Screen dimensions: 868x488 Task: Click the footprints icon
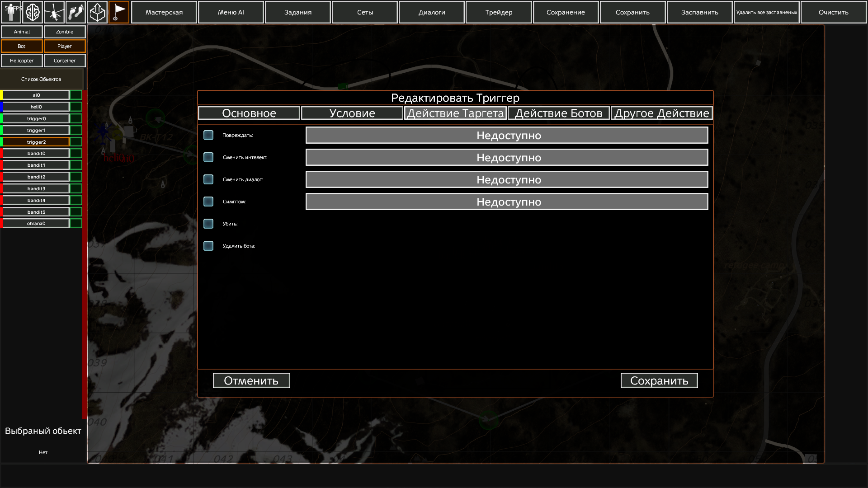[75, 12]
